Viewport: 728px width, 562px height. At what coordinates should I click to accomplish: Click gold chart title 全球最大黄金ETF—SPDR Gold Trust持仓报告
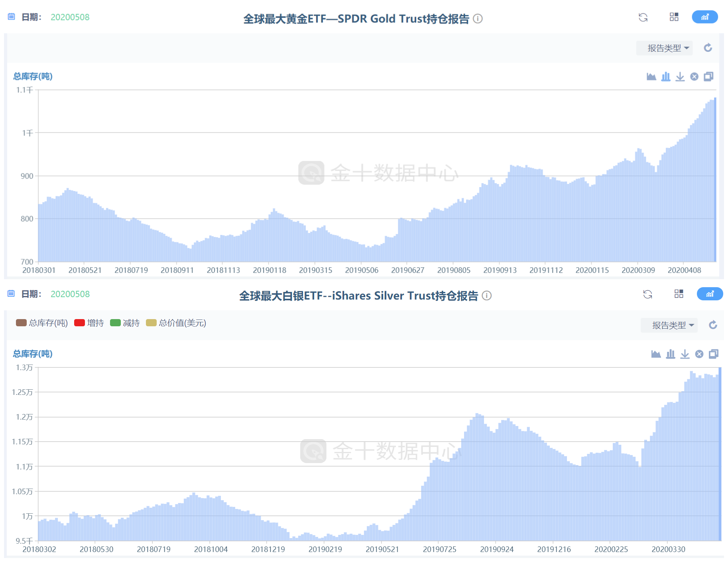pos(356,19)
